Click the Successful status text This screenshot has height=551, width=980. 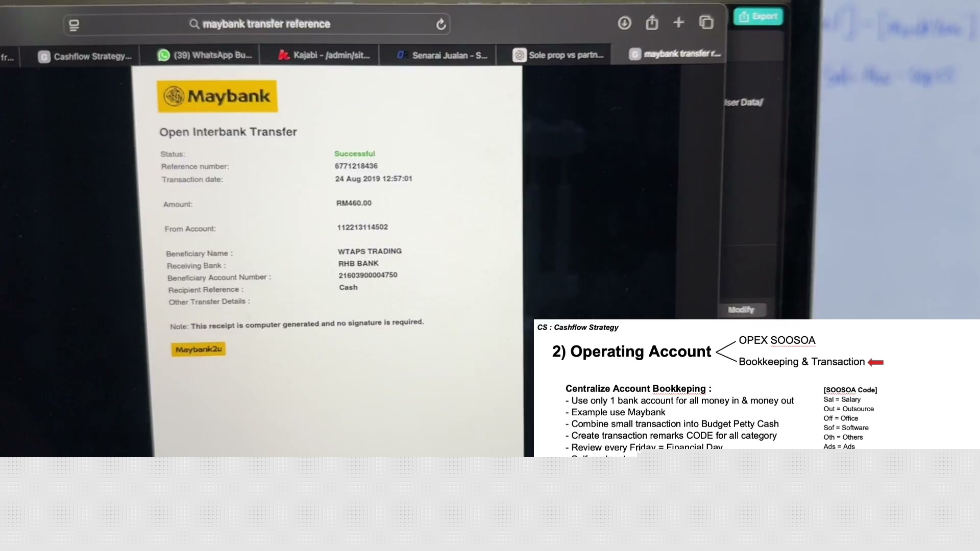click(355, 154)
